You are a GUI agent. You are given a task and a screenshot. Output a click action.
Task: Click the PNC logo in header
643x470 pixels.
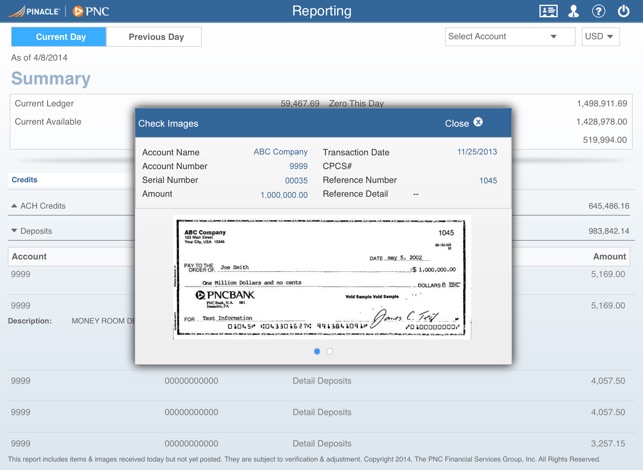pos(91,11)
